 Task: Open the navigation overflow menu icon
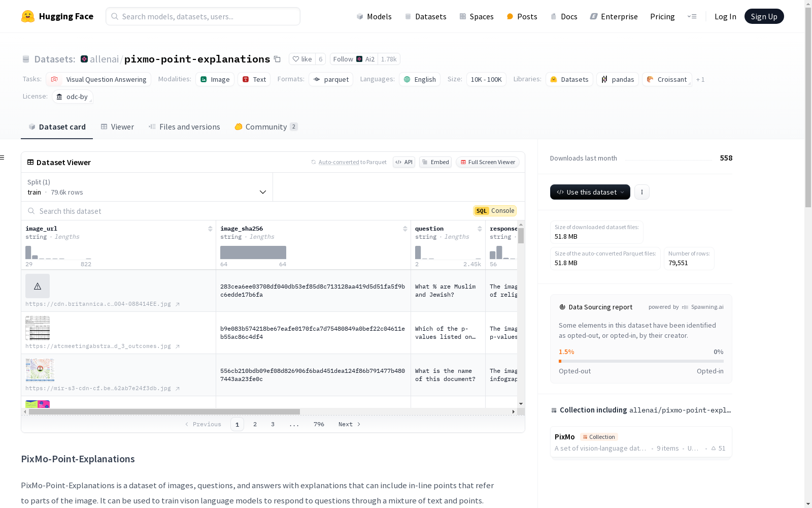point(692,16)
